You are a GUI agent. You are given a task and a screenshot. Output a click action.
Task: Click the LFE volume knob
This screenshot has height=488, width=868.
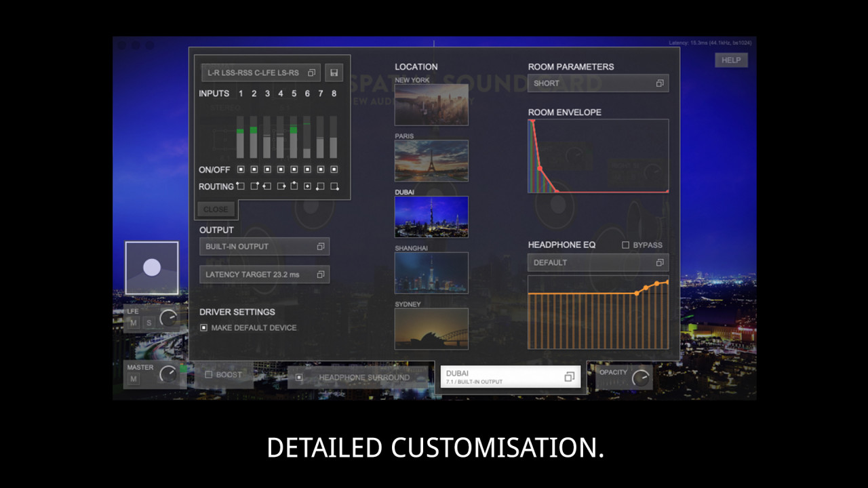tap(168, 318)
